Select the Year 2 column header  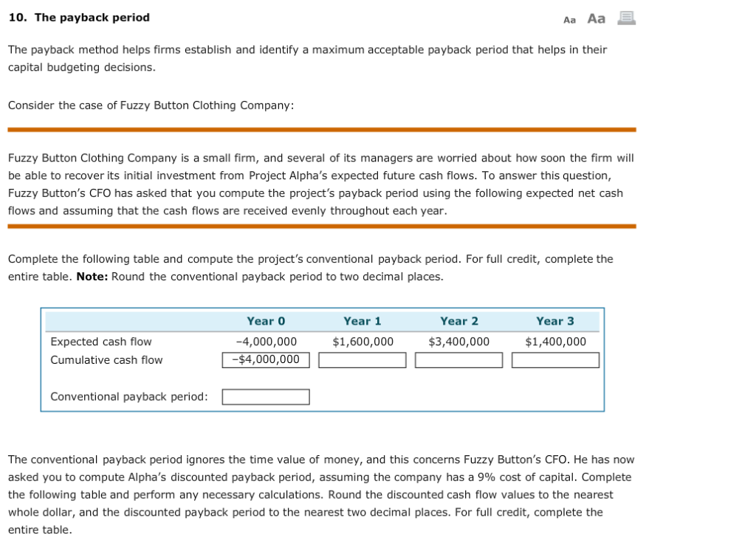click(x=459, y=320)
